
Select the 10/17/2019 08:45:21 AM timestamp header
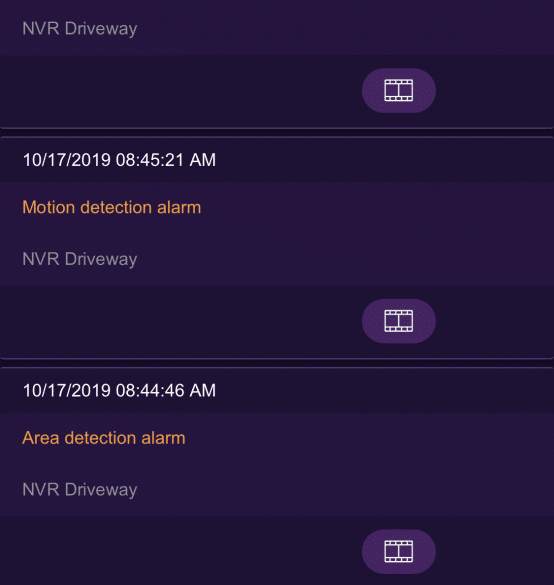click(119, 160)
